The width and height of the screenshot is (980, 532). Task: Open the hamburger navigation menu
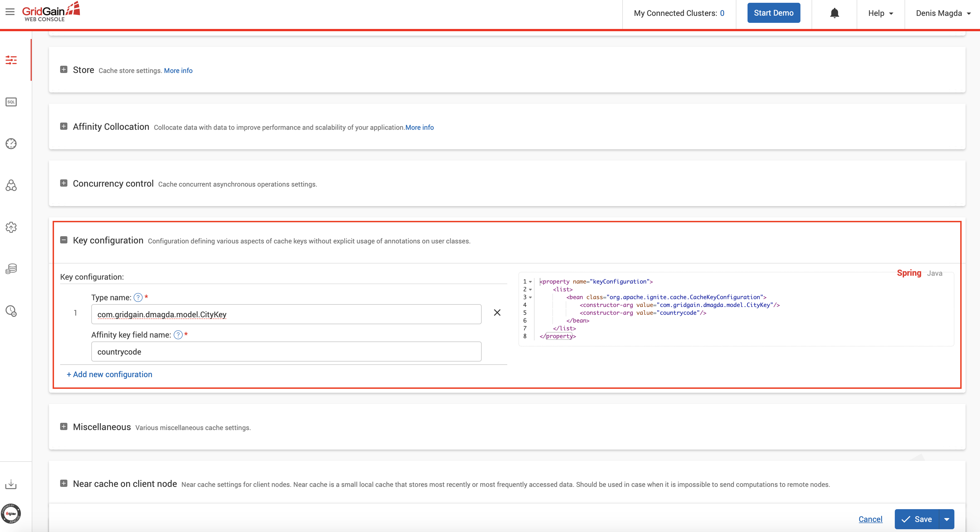coord(10,12)
